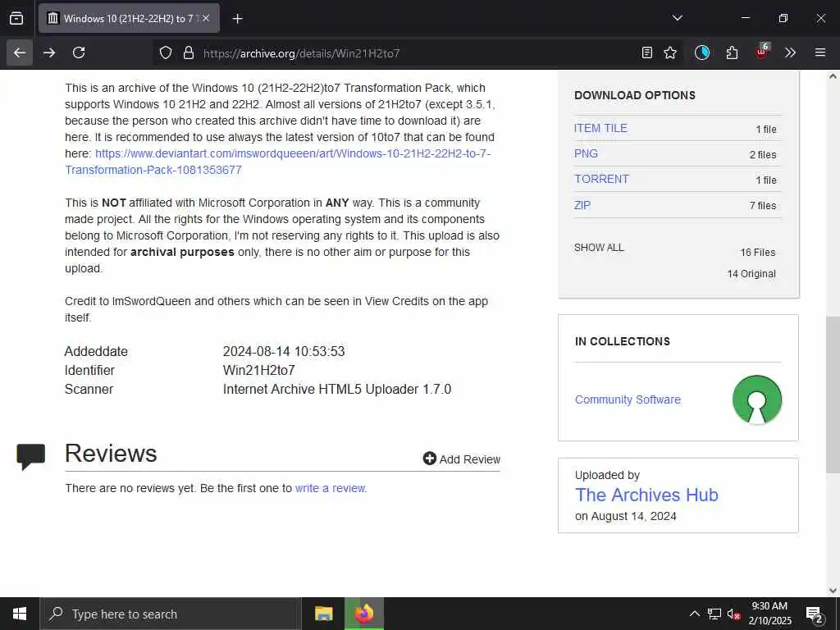Click the Identifier value Win21H2to7
This screenshot has height=630, width=840.
click(258, 370)
